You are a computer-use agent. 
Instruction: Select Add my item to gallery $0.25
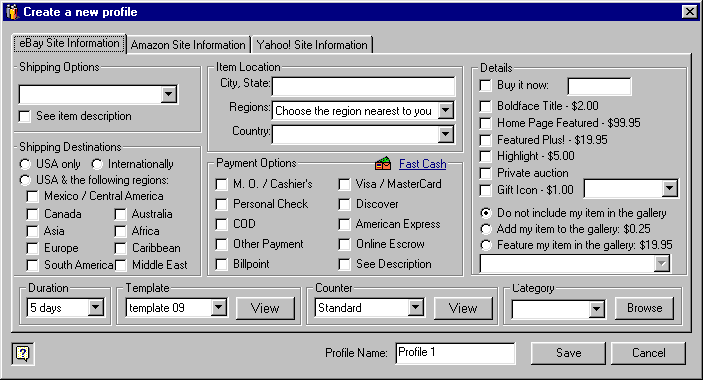pyautogui.click(x=486, y=229)
